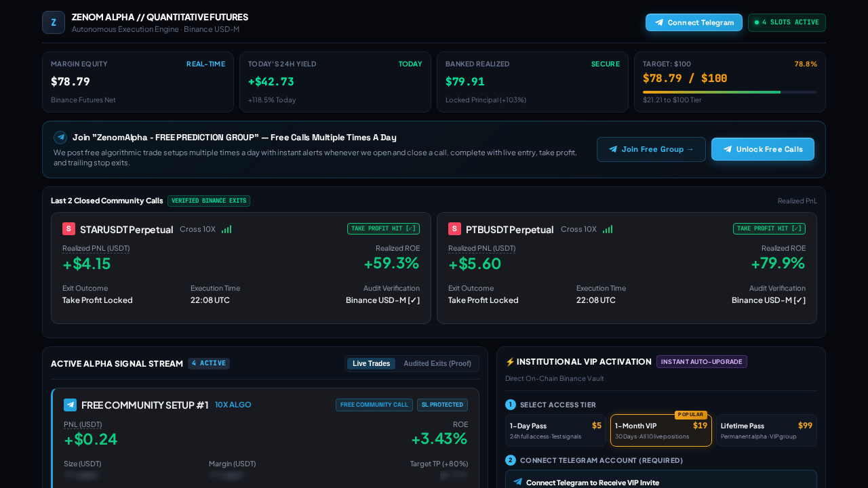Viewport: 868px width, 488px height.
Task: Click the INSTANT AUTO-UPGRADE badge
Action: [702, 361]
